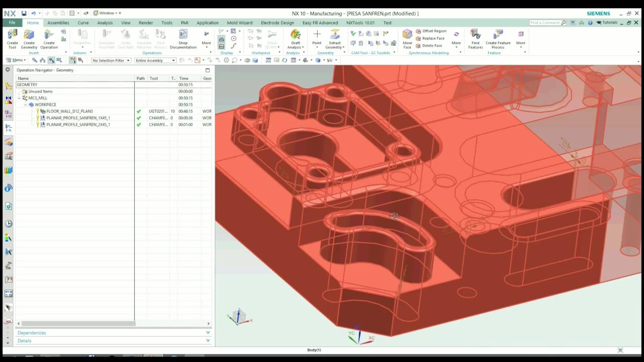644x362 pixels.
Task: Switch to the Assemblies tab
Action: click(x=58, y=23)
